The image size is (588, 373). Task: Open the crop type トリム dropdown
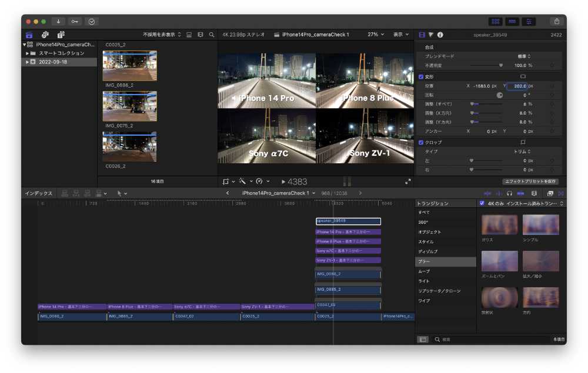point(522,152)
